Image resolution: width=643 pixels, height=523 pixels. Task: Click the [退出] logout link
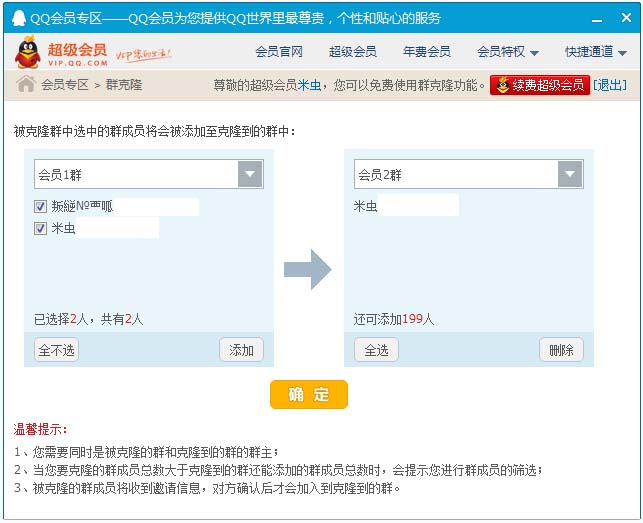point(610,85)
